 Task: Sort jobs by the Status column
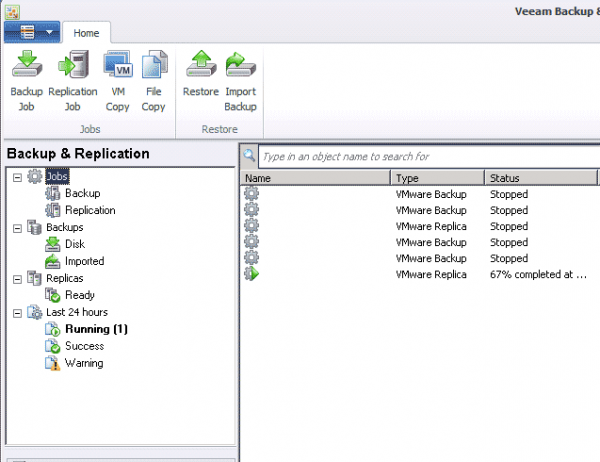click(x=541, y=178)
